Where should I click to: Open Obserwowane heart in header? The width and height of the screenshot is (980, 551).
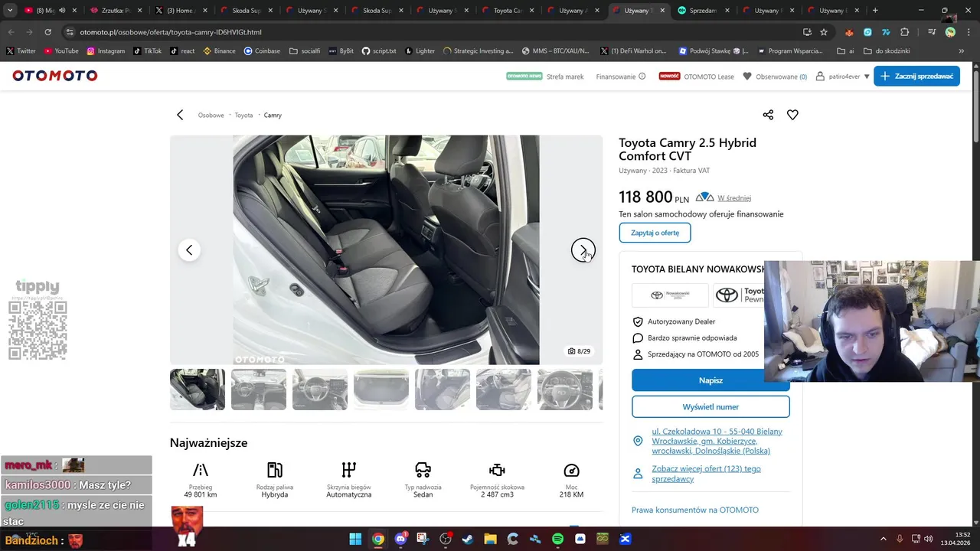(x=747, y=77)
